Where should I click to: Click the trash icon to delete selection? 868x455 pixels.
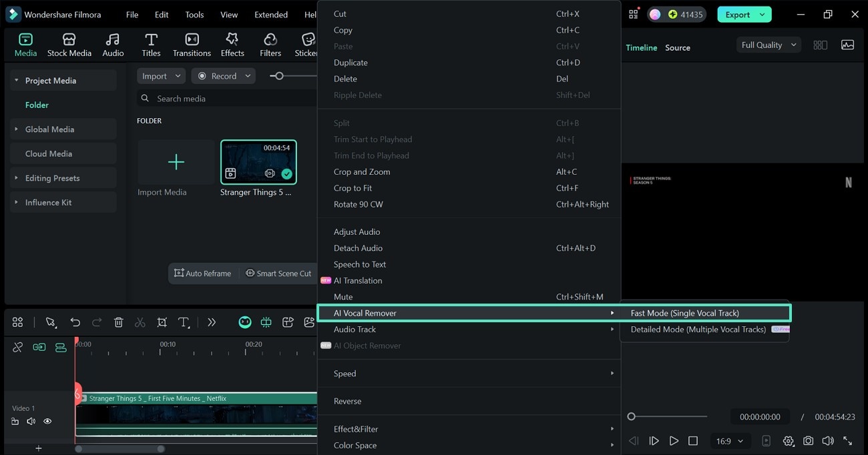(x=118, y=322)
